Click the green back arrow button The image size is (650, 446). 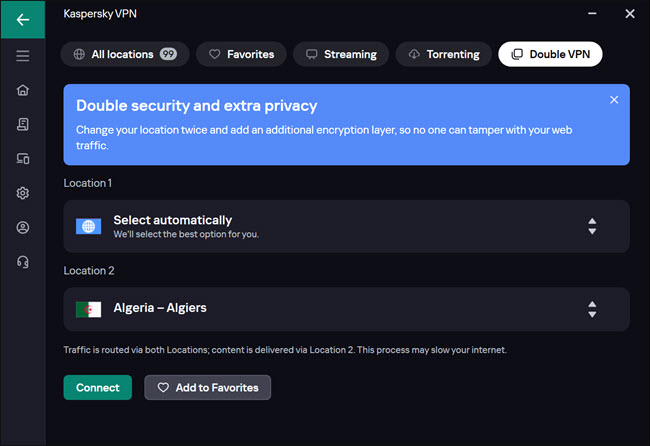coord(22,19)
